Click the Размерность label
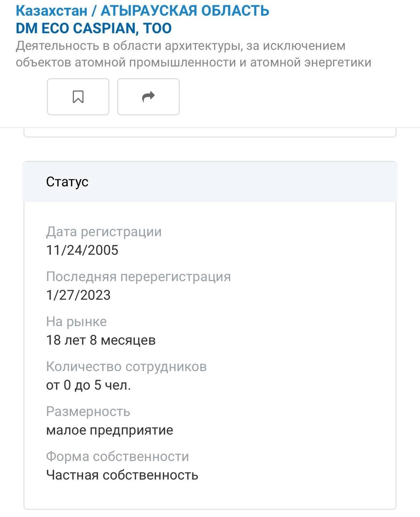 [x=88, y=411]
